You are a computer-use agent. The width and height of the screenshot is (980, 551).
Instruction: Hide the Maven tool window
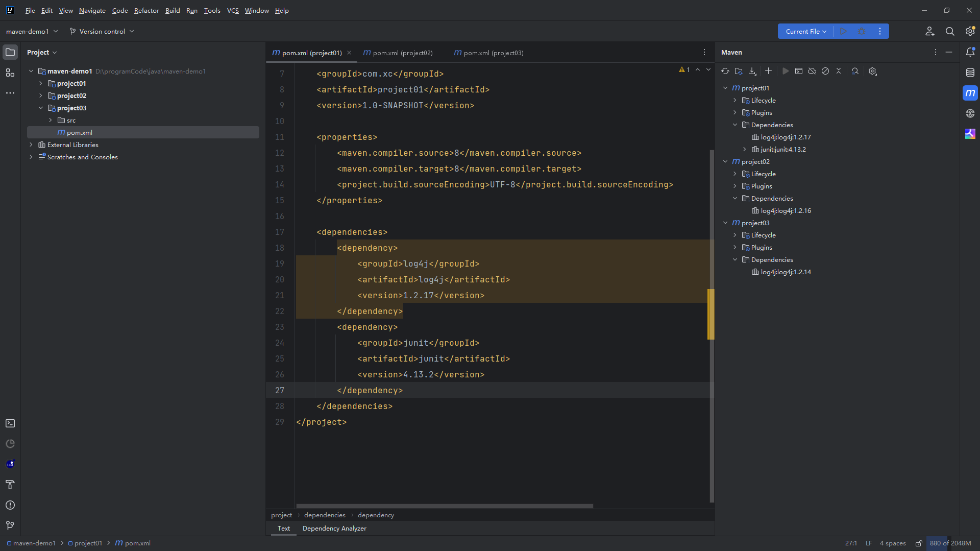[949, 53]
